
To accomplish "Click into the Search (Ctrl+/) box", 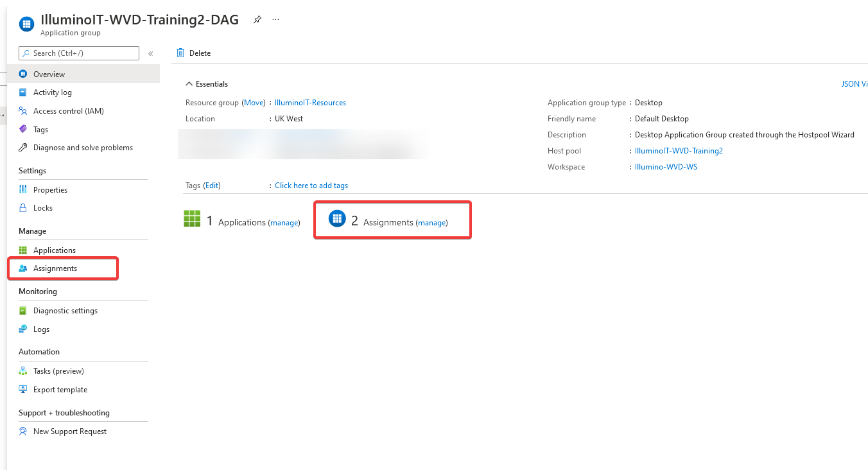I will pyautogui.click(x=79, y=53).
